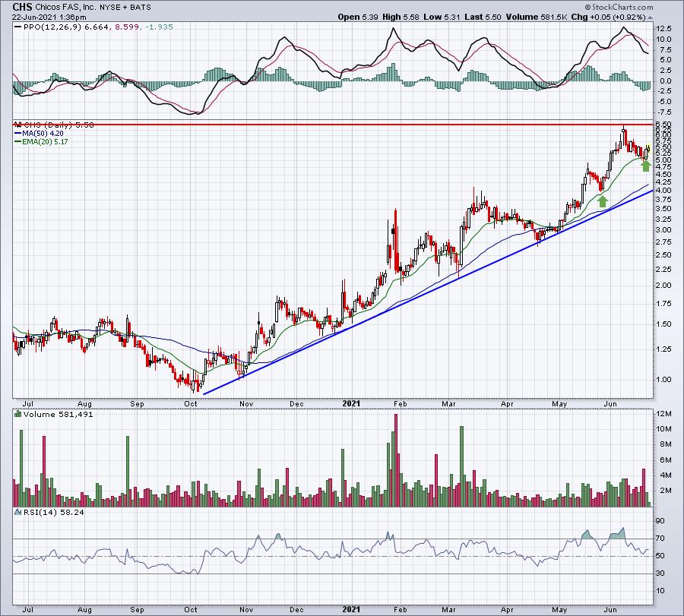Click the red horizontal resistance line
This screenshot has width=684, height=616.
[333, 125]
